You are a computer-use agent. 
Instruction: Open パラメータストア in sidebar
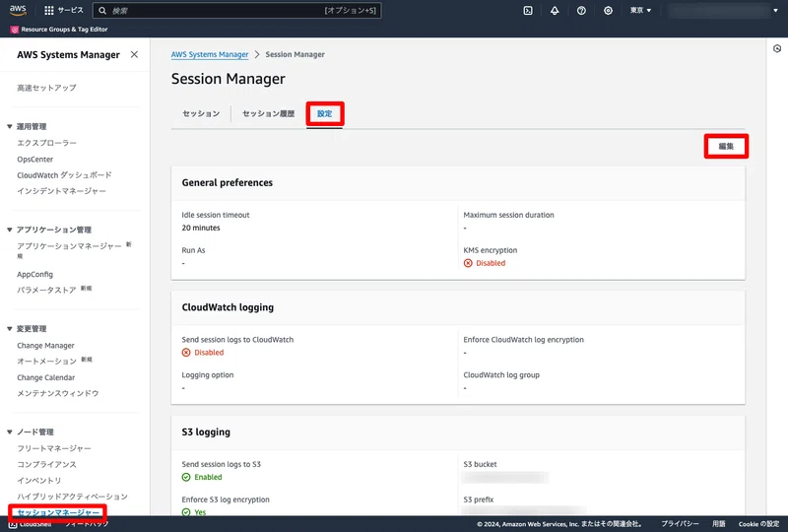pos(46,290)
